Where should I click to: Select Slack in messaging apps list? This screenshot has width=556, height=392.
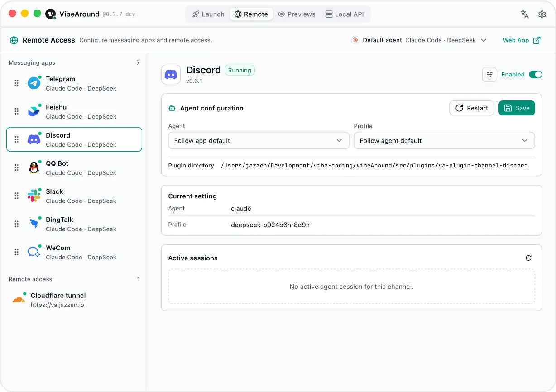(x=74, y=196)
